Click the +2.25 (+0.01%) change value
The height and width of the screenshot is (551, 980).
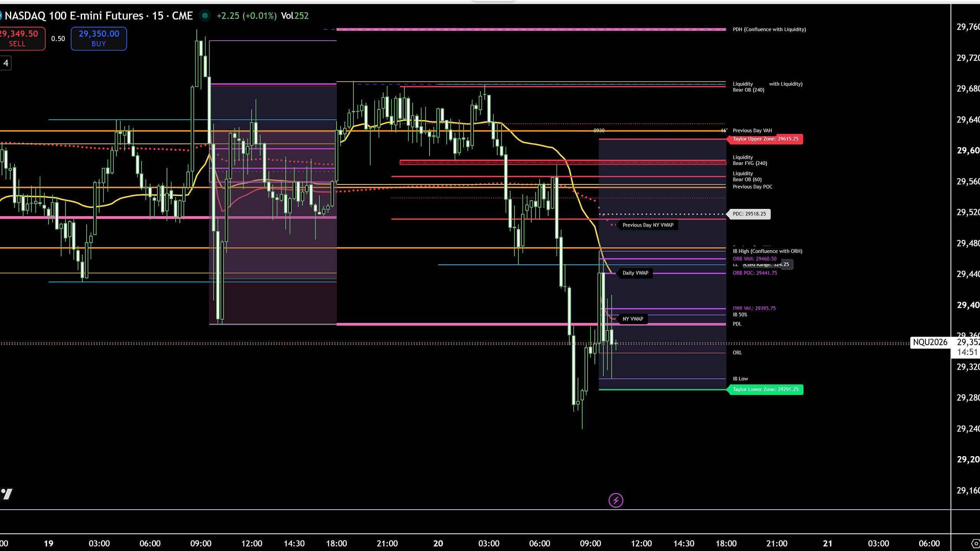pyautogui.click(x=247, y=16)
